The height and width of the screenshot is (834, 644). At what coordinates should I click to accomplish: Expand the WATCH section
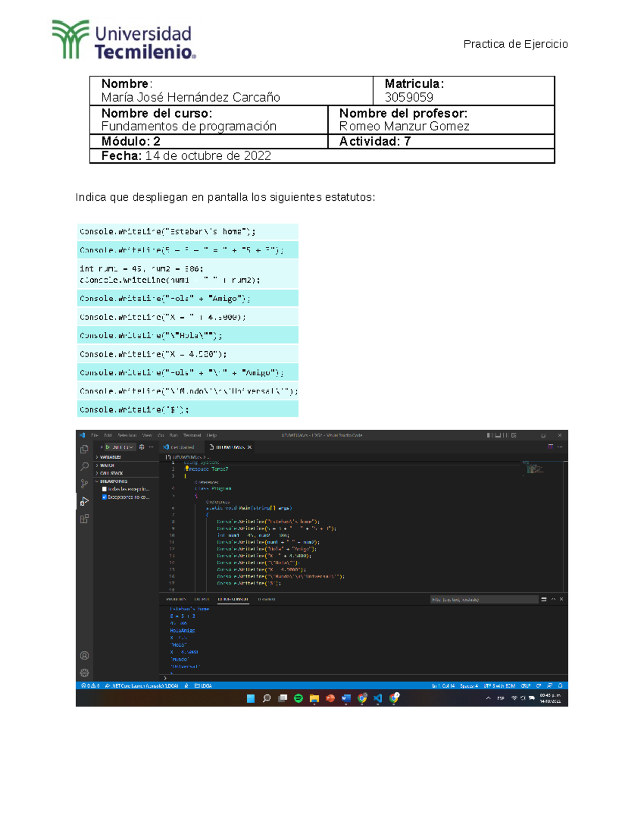[107, 465]
